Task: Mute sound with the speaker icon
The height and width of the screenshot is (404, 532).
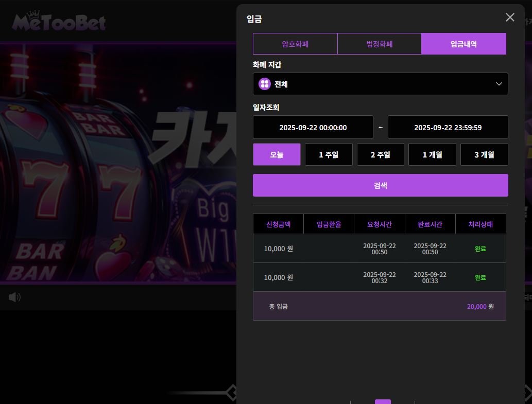Action: (14, 297)
